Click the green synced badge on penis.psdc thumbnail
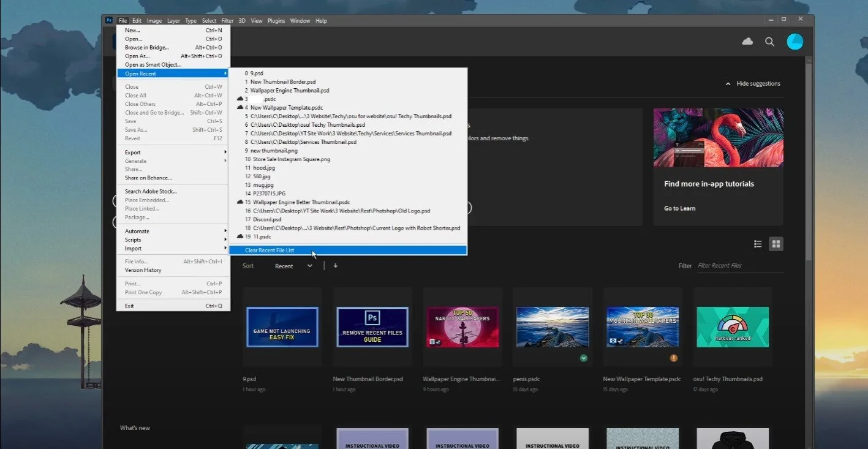Viewport: 868px width, 449px height. pyautogui.click(x=583, y=358)
